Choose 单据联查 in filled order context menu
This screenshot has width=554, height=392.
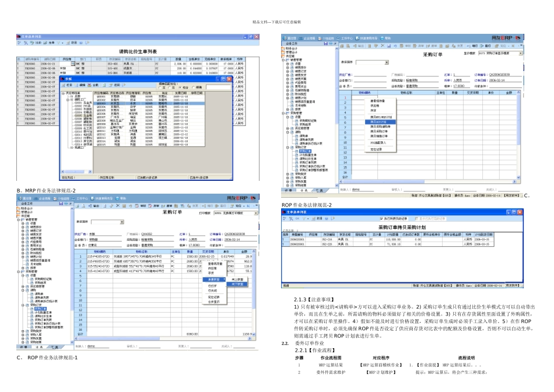214,279
